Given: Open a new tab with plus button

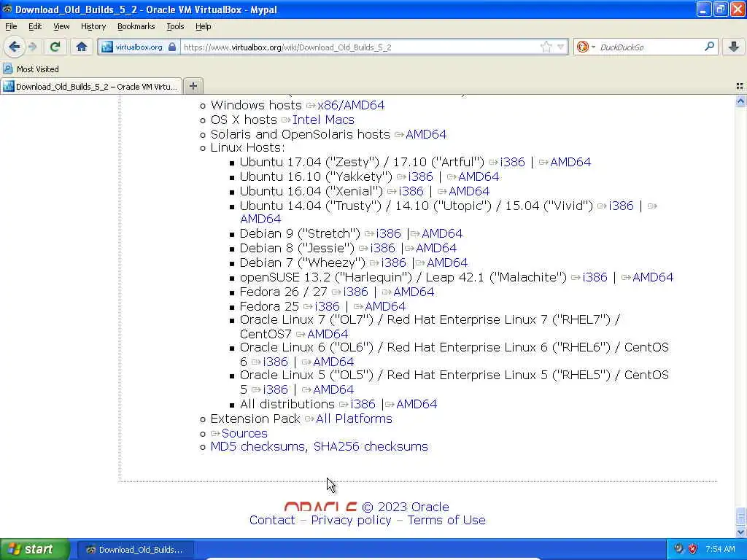Looking at the screenshot, I should (193, 86).
